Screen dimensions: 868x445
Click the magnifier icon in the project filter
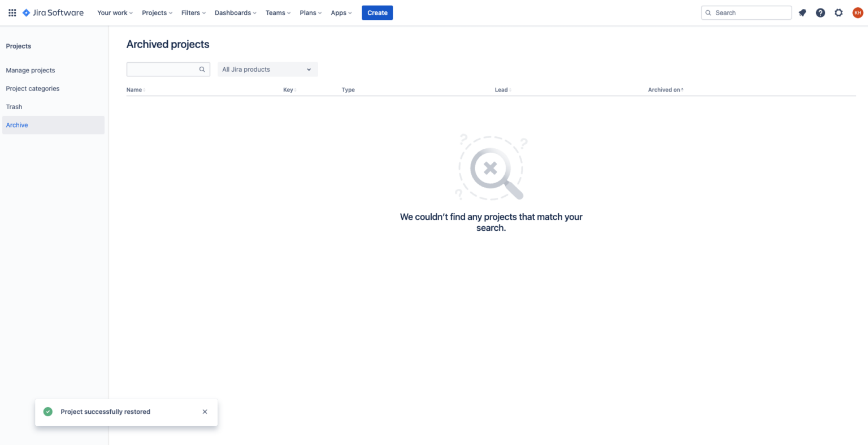click(202, 69)
